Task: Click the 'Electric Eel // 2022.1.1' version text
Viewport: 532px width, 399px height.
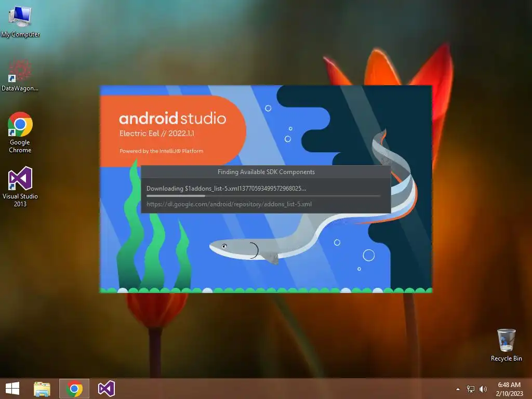Action: click(157, 134)
